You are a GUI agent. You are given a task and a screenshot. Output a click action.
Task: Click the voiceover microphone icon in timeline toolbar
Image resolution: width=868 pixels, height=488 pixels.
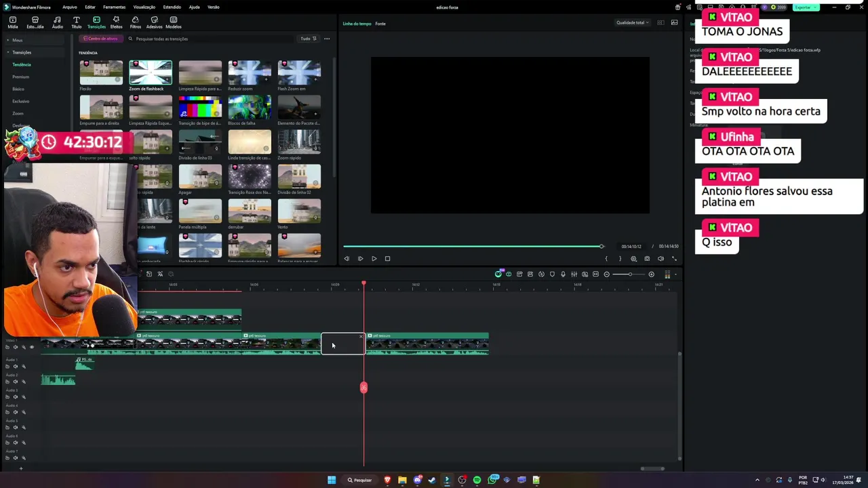click(563, 274)
